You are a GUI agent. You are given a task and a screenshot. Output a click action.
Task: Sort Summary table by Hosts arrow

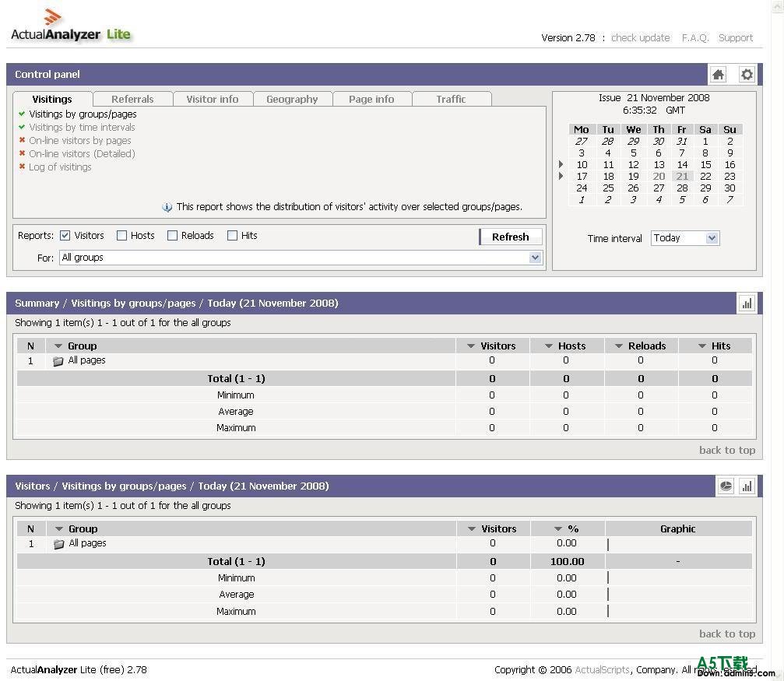pos(549,346)
